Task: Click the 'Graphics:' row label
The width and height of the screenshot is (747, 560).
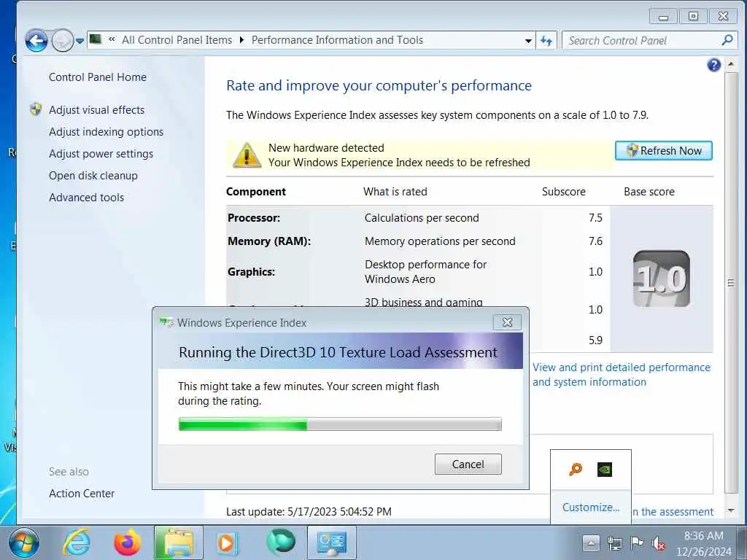Action: pos(251,272)
